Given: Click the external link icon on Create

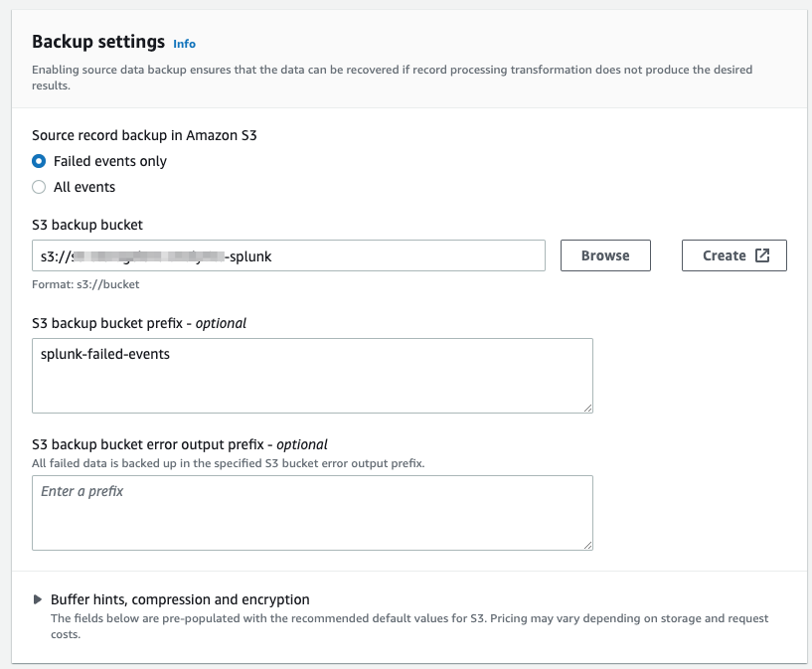Looking at the screenshot, I should coord(762,255).
